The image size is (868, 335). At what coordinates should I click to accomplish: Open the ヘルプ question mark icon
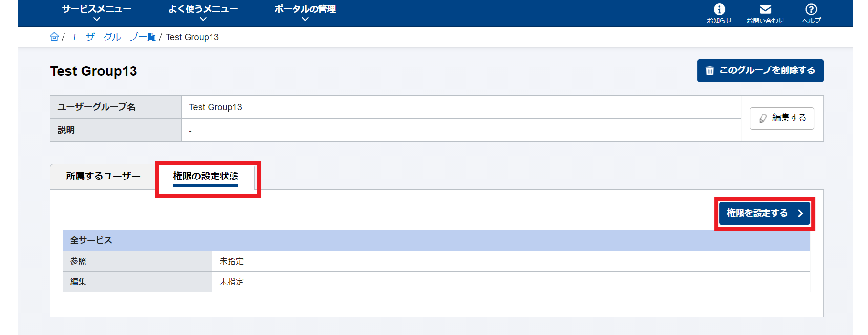pyautogui.click(x=811, y=9)
